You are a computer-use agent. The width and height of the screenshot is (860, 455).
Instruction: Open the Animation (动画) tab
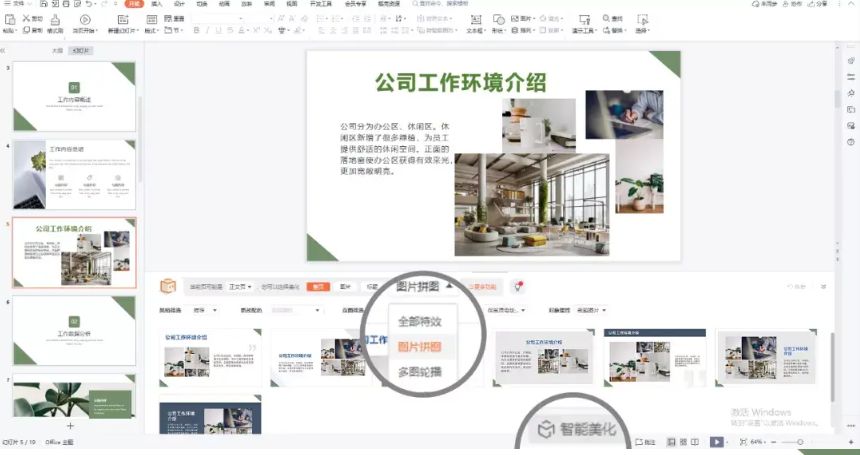pos(224,4)
